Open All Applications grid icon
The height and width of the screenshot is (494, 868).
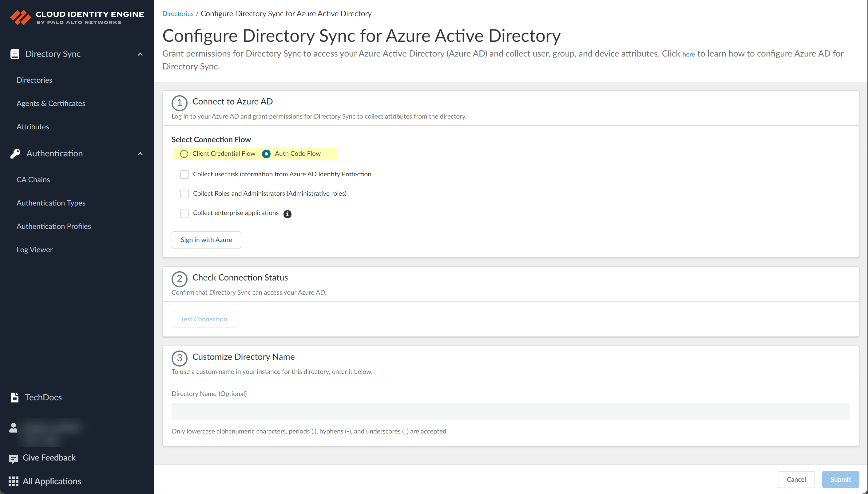pos(13,481)
